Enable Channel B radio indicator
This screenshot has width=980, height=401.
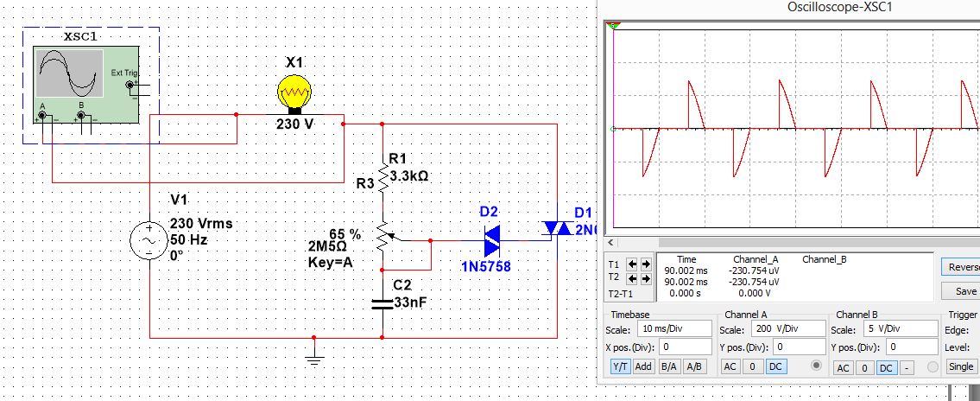tap(932, 366)
